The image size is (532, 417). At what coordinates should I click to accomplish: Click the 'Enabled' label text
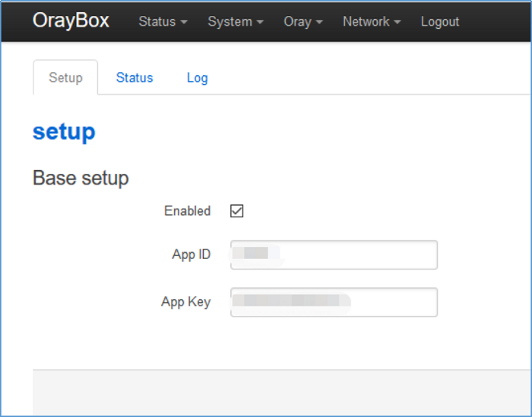(187, 211)
